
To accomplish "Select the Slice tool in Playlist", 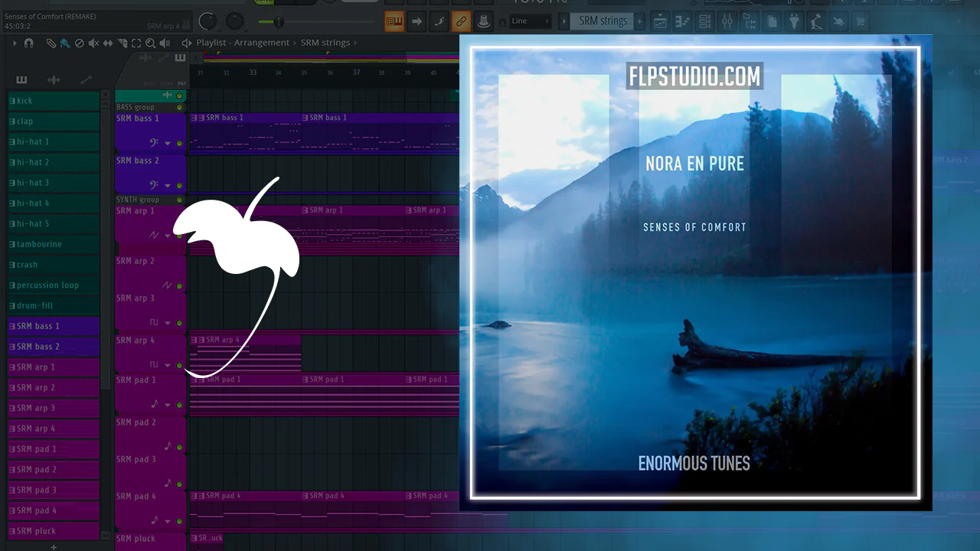I will pyautogui.click(x=122, y=43).
